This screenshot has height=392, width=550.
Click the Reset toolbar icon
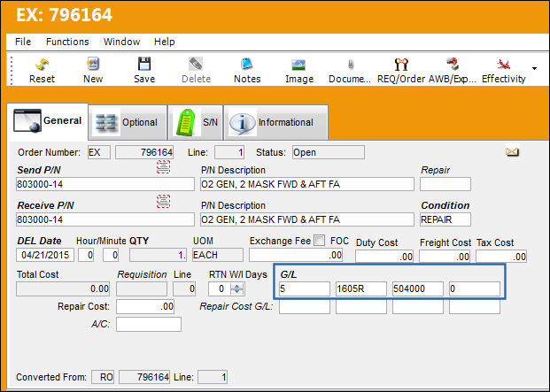43,65
